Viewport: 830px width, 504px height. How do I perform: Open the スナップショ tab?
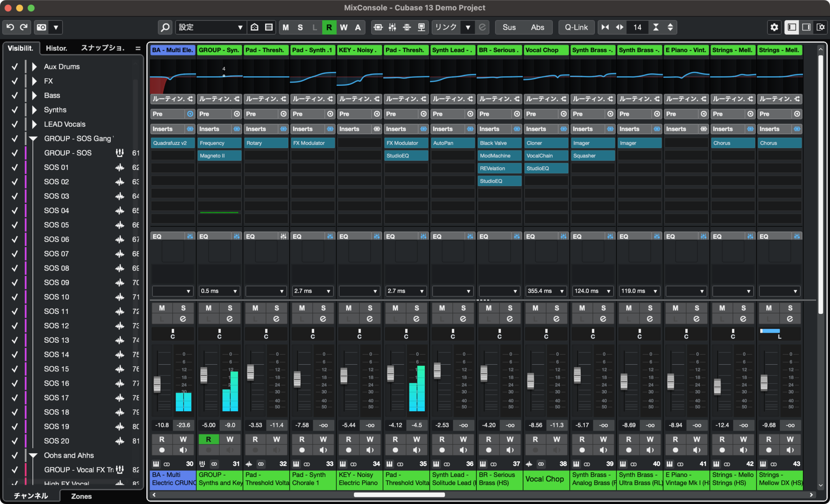(103, 48)
